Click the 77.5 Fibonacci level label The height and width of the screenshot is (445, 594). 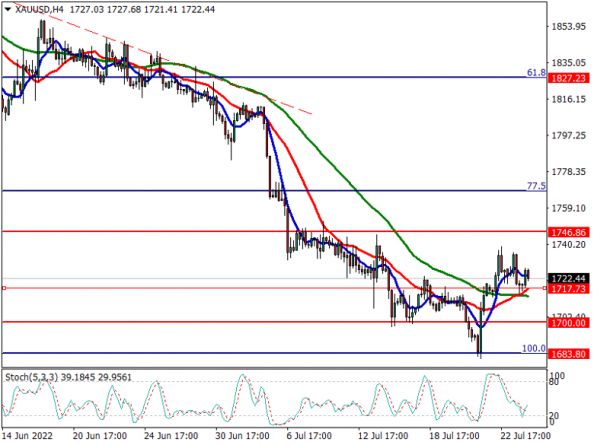tap(536, 186)
